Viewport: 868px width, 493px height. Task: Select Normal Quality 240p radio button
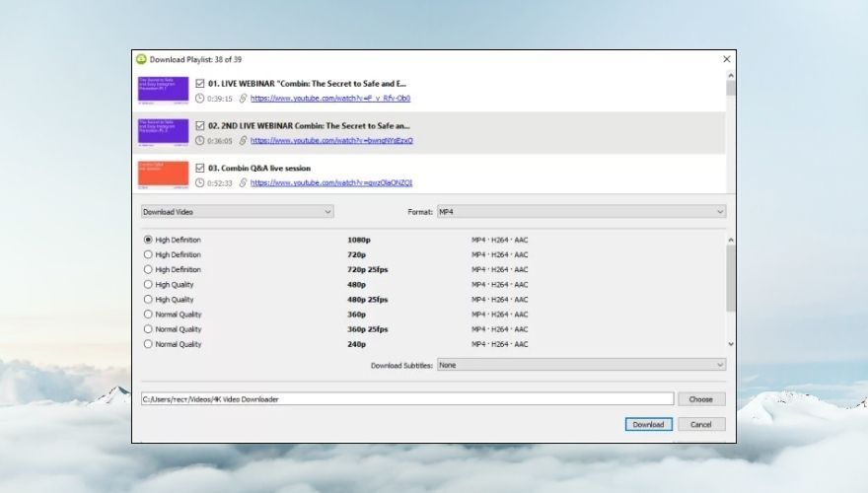(148, 344)
